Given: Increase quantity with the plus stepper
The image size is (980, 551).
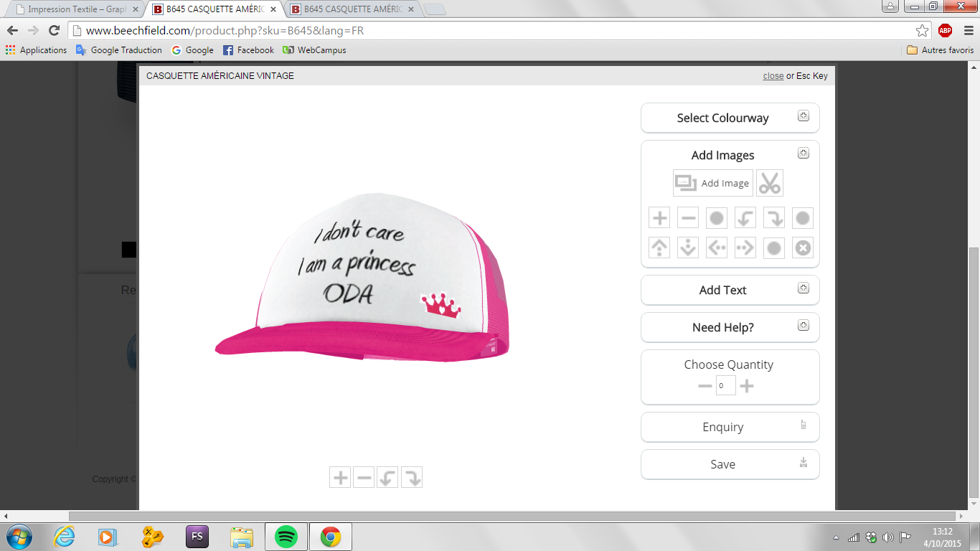Looking at the screenshot, I should click(747, 386).
